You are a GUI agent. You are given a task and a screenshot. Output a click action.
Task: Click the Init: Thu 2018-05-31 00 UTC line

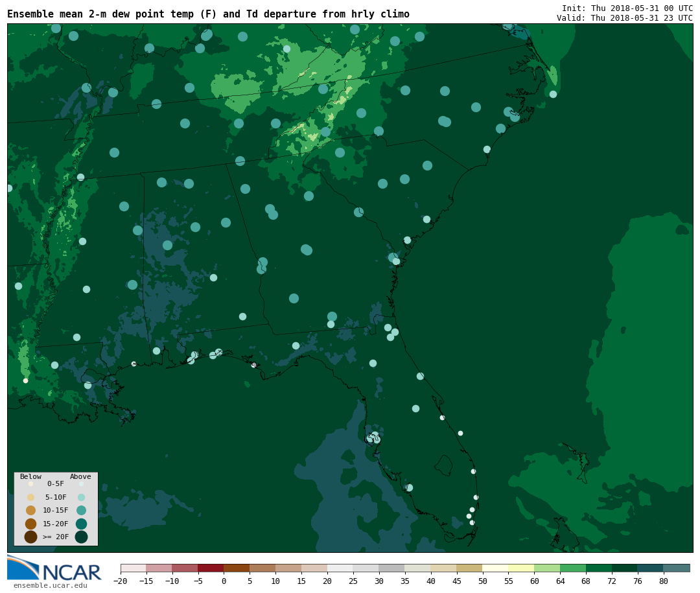coord(627,8)
